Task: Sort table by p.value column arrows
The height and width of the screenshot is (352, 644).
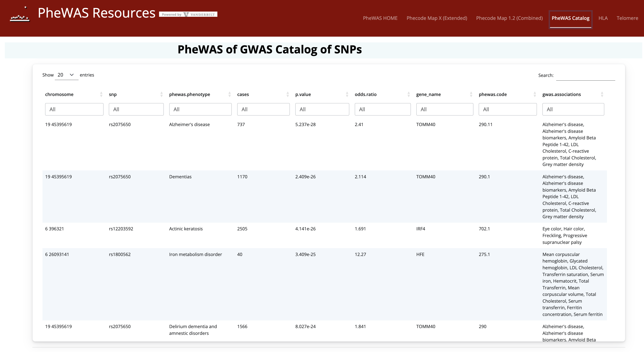Action: point(347,94)
